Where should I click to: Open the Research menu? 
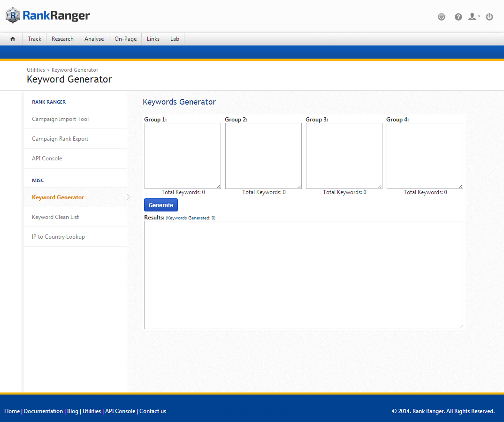pos(62,39)
